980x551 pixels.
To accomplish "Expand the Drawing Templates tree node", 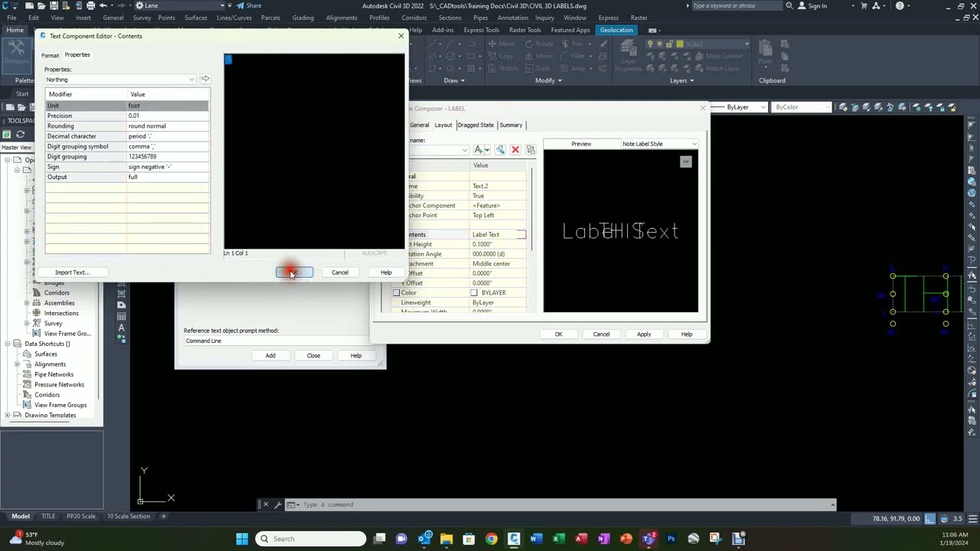I will [x=8, y=416].
